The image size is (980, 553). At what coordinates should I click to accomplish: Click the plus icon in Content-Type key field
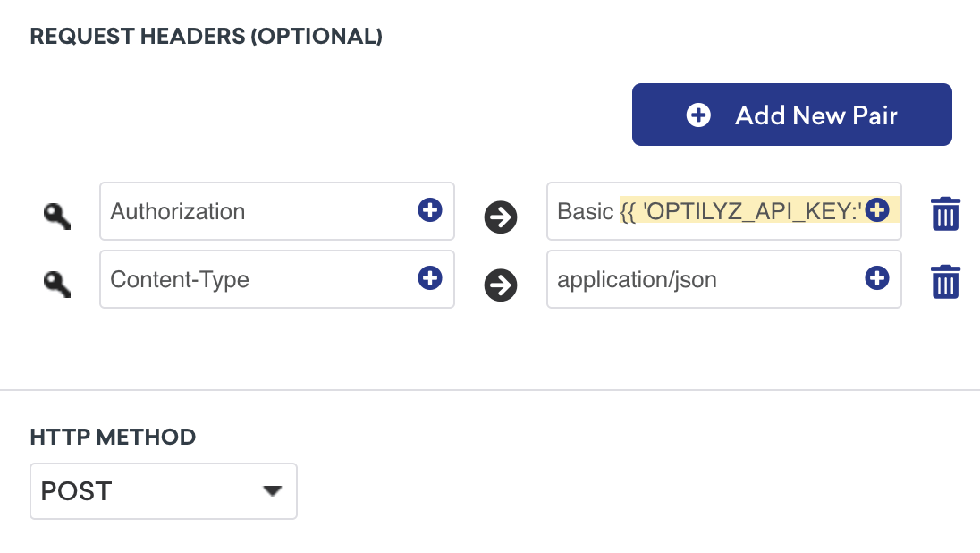[x=430, y=278]
